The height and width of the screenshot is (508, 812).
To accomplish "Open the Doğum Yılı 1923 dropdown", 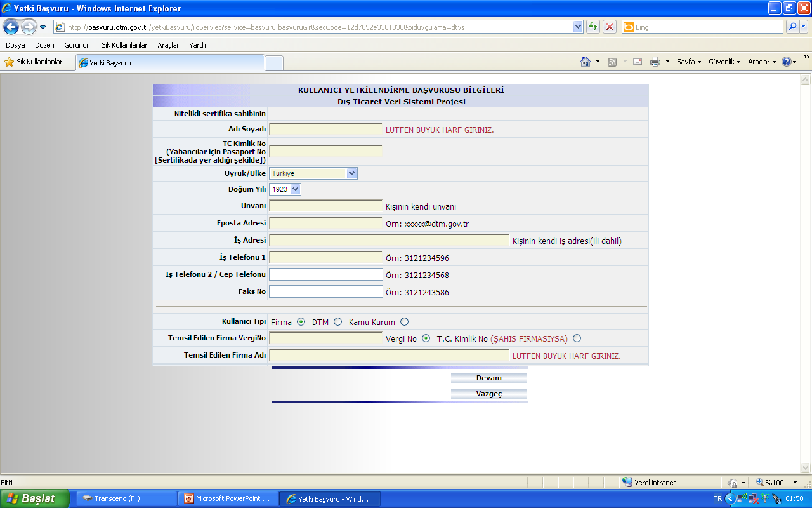I will [285, 189].
